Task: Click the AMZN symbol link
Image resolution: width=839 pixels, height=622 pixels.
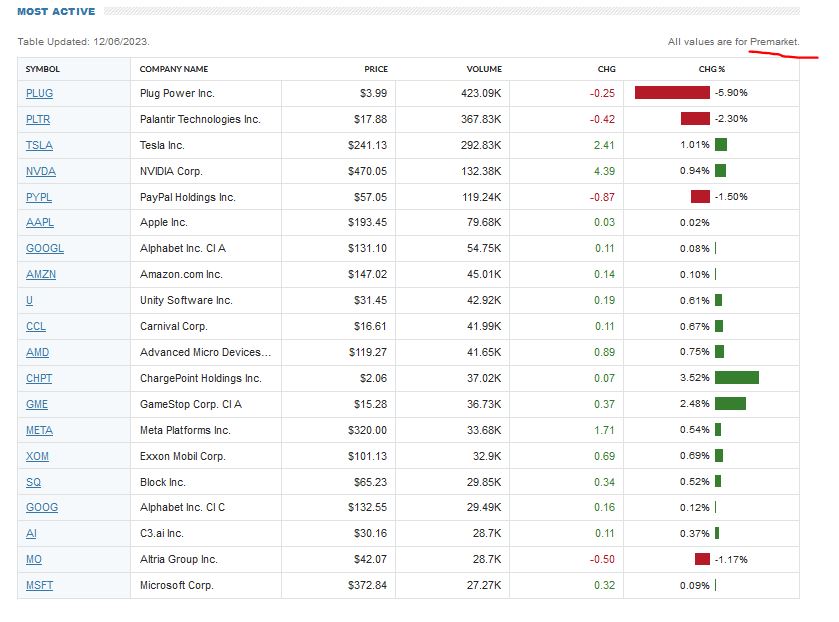Action: [40, 275]
